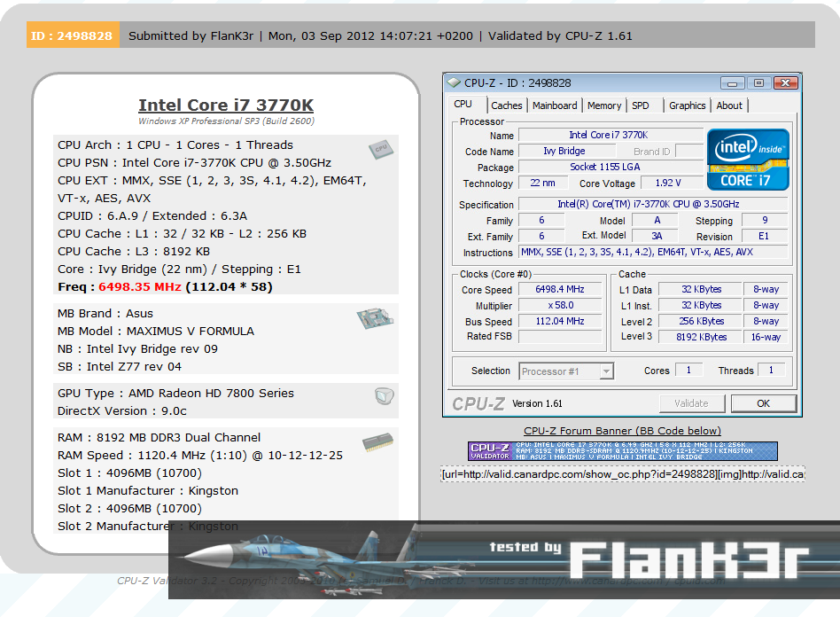Open the SPD tab

pos(640,105)
